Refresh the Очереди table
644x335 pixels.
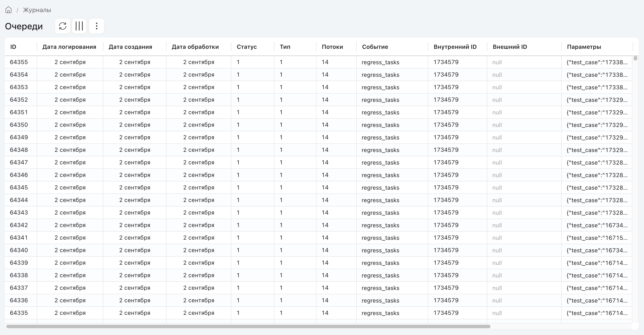[x=62, y=26]
